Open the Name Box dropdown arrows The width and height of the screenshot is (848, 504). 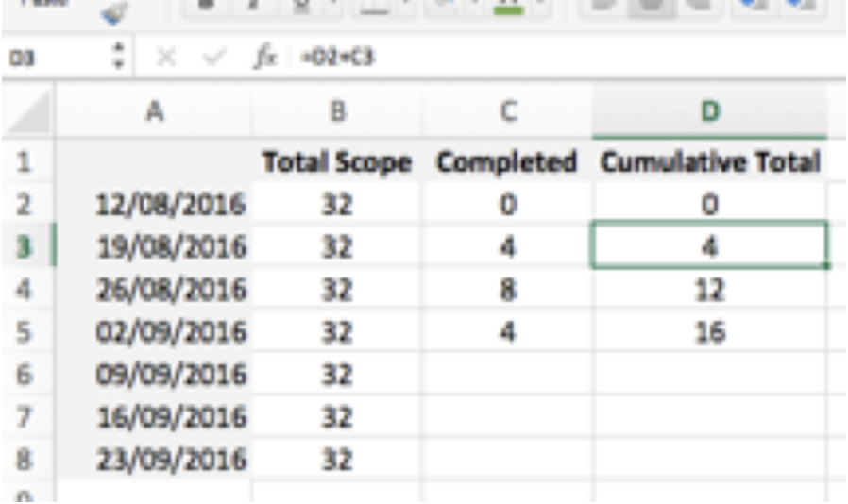(118, 57)
